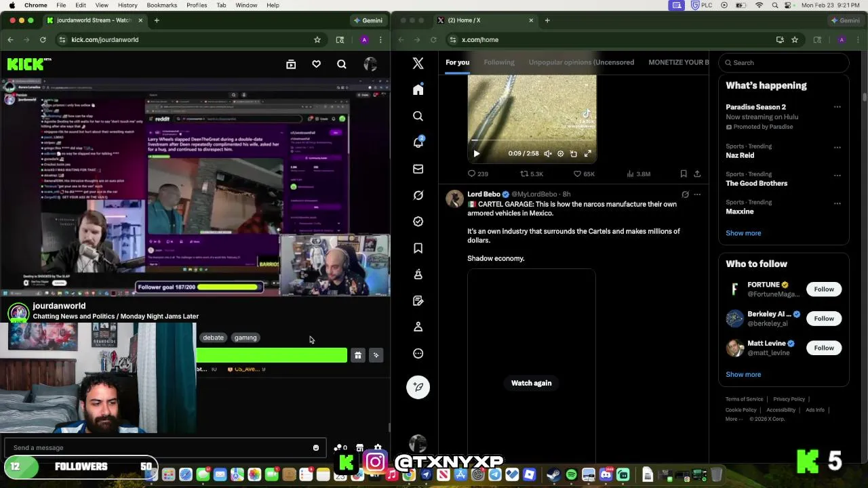Click the X search field
Screen dimensions: 868x488
pyautogui.click(x=784, y=62)
